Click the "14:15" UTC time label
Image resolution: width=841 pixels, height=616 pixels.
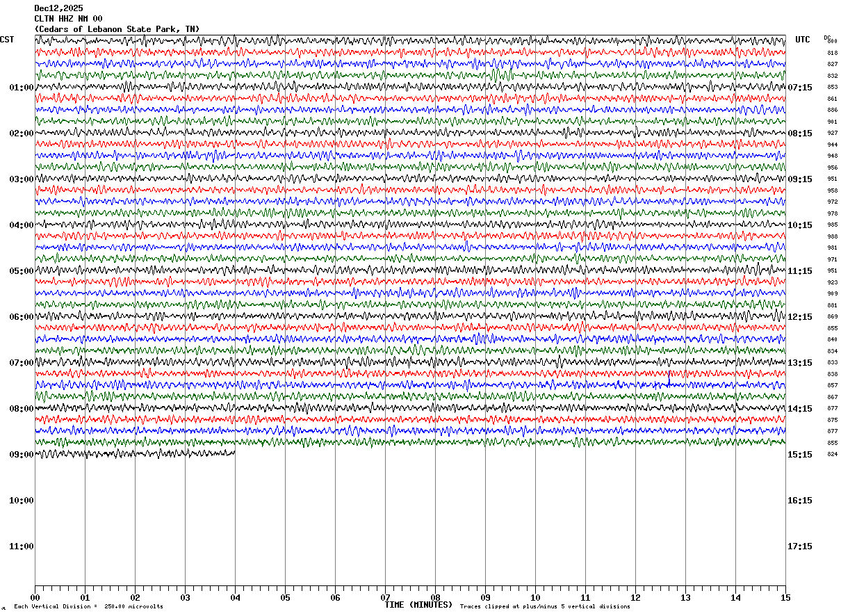tap(800, 409)
